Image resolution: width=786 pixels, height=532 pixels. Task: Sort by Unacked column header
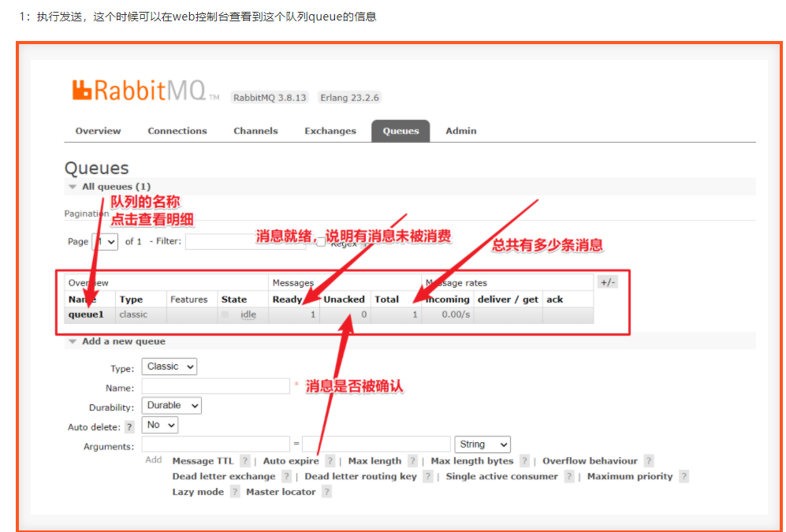click(x=345, y=299)
